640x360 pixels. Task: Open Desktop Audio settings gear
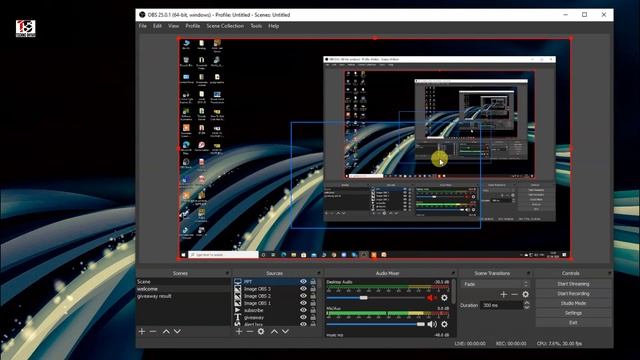pos(444,298)
